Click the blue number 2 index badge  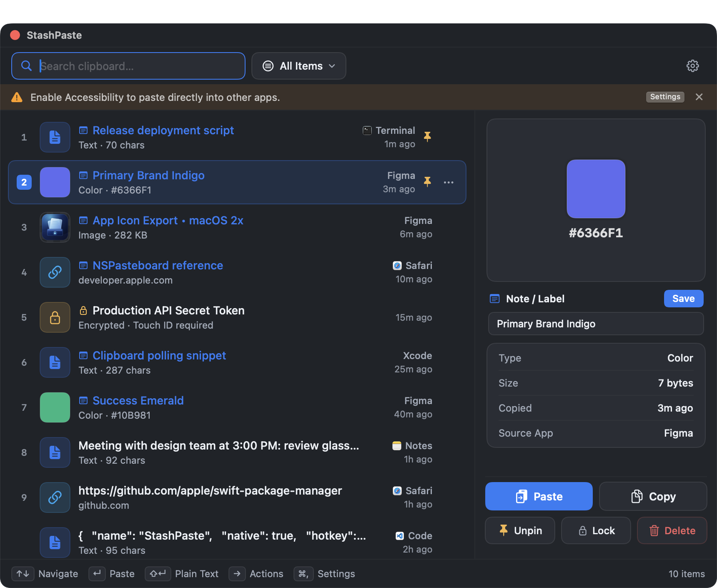[24, 182]
